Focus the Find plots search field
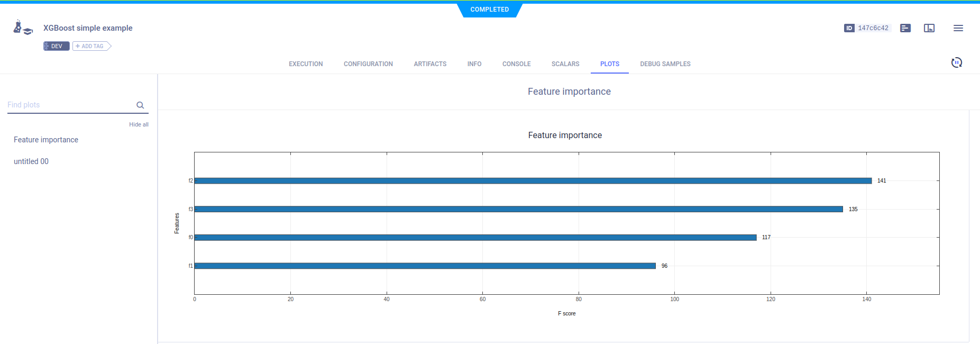Screen dimensions: 980x344 (x=69, y=105)
